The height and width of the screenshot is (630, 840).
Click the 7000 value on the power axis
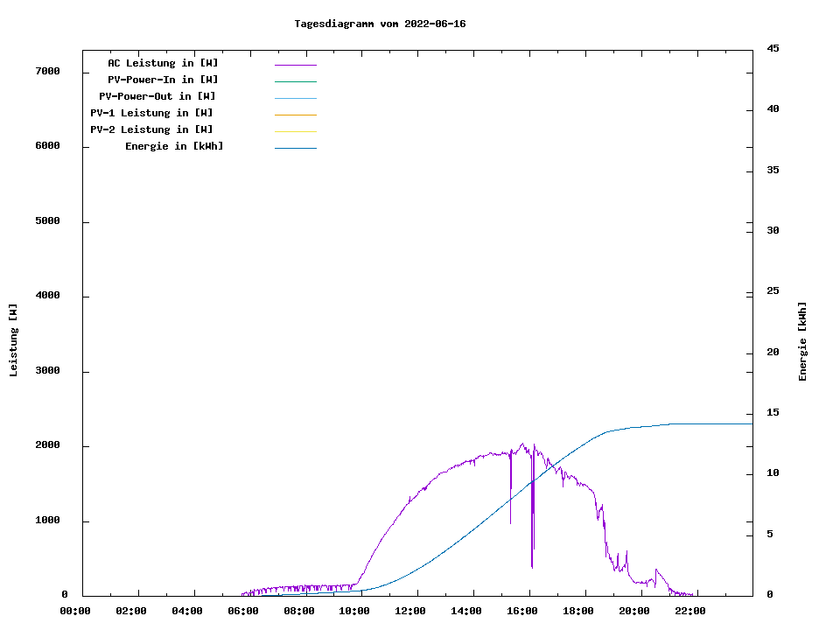pos(47,71)
